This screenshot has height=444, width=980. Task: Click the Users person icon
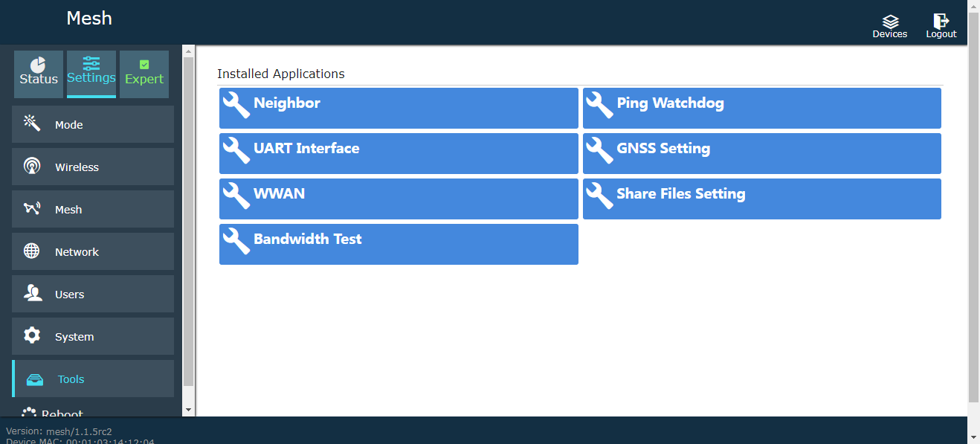click(32, 294)
